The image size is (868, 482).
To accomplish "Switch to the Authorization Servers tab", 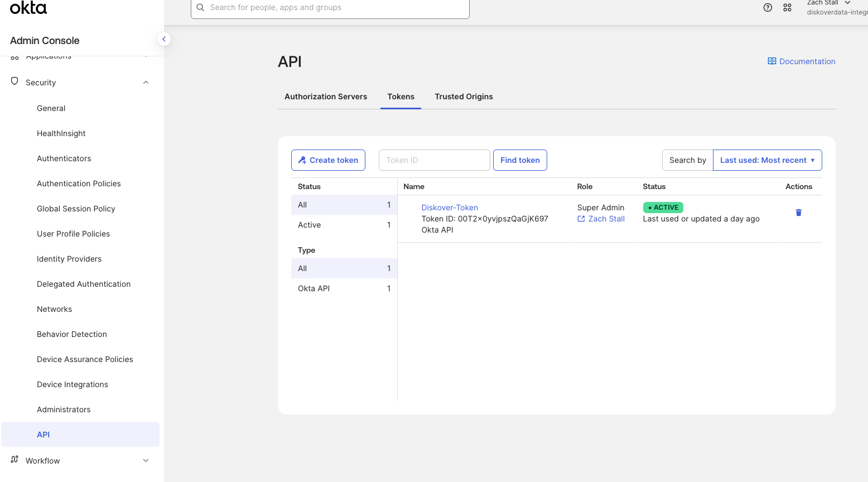I will click(326, 97).
